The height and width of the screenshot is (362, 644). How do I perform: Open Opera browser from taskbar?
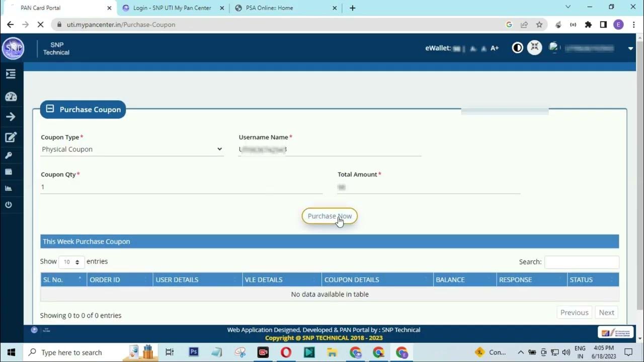(286, 352)
